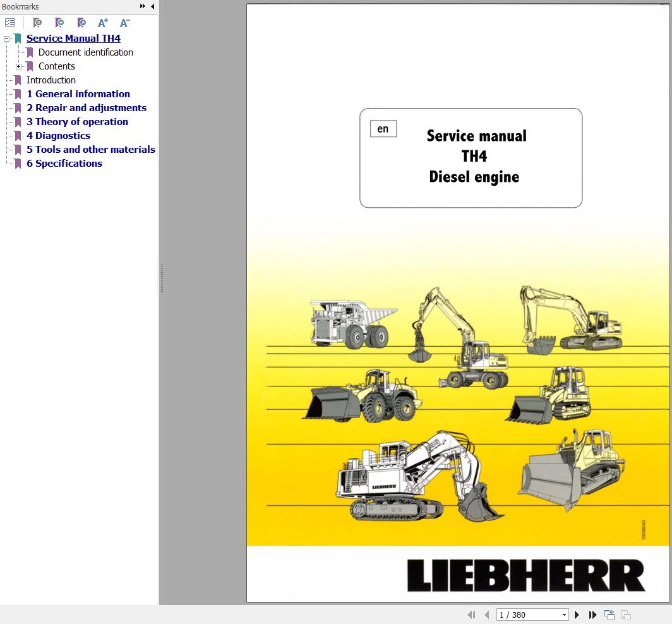
Task: Collapse the Bookmarks panel with left arrow
Action: click(x=153, y=6)
